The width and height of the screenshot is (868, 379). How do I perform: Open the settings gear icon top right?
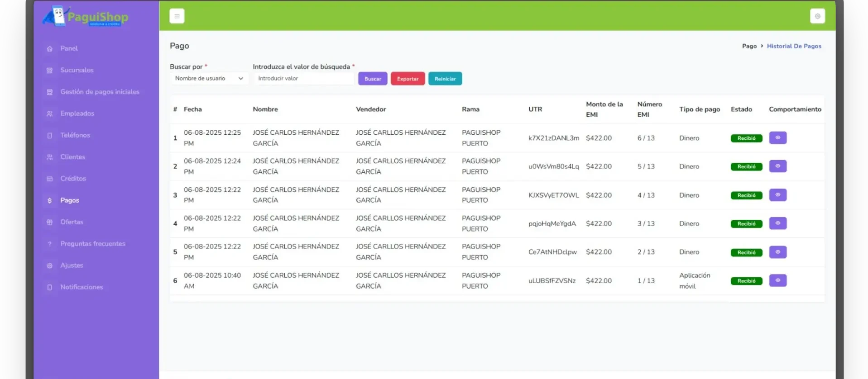coord(817,16)
